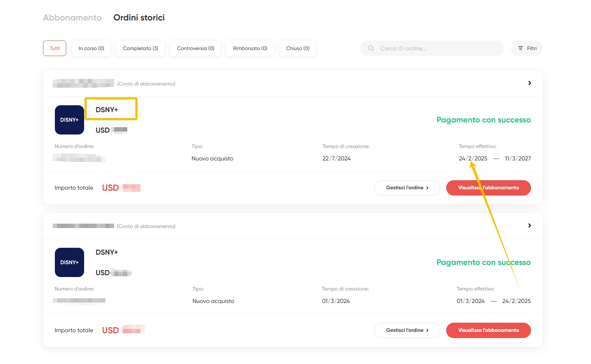
Task: Click Importo totale label in first order
Action: click(x=74, y=188)
